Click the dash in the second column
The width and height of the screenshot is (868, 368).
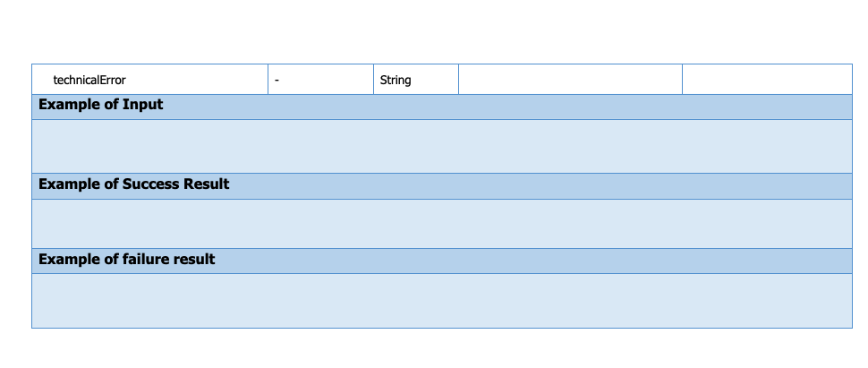[277, 81]
